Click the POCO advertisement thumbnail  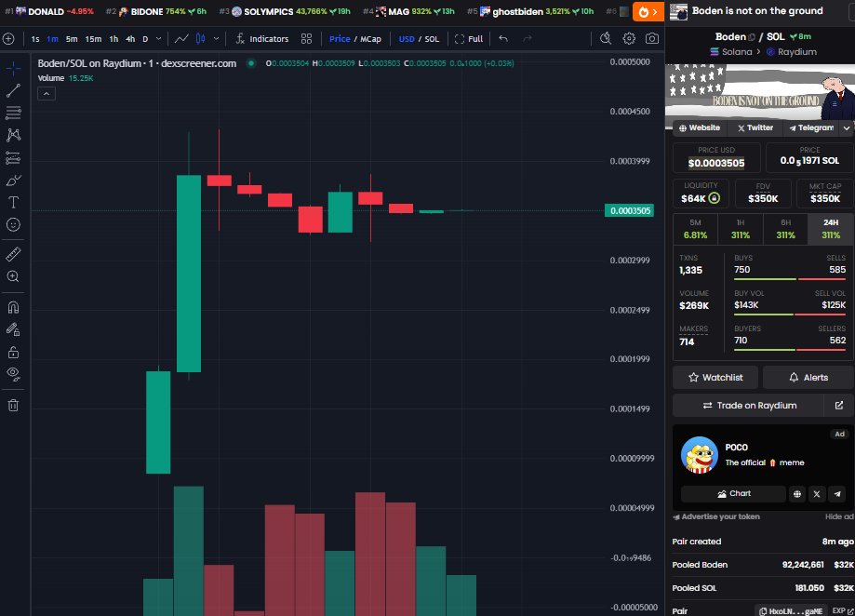(x=700, y=453)
